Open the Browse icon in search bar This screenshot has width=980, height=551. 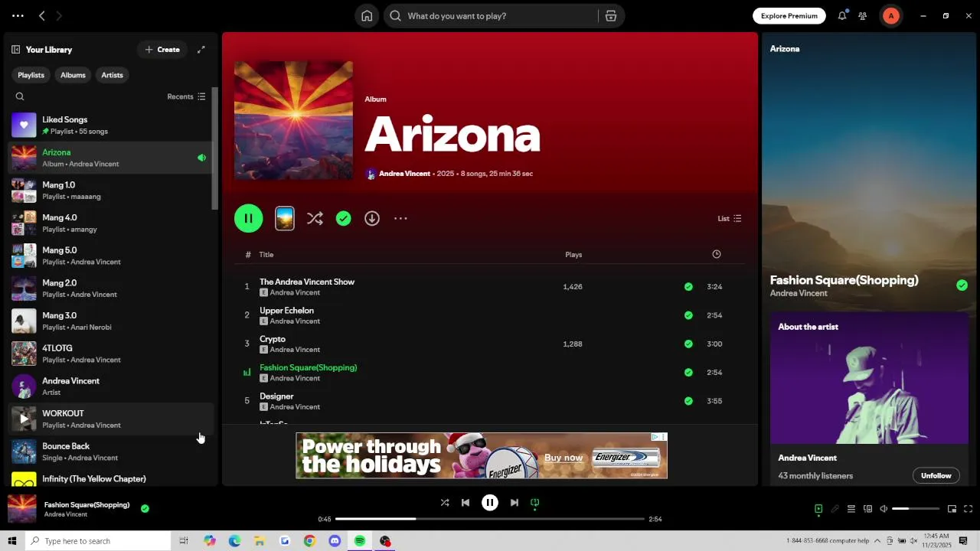(x=611, y=16)
